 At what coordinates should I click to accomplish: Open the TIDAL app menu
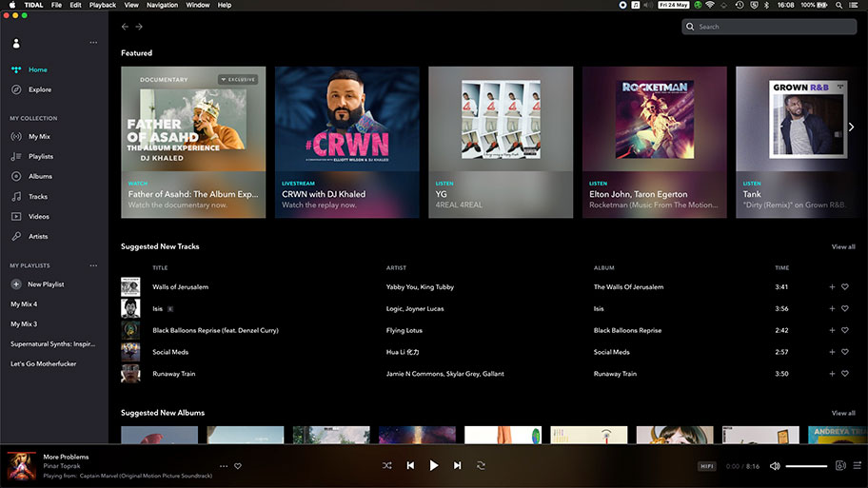(x=33, y=5)
